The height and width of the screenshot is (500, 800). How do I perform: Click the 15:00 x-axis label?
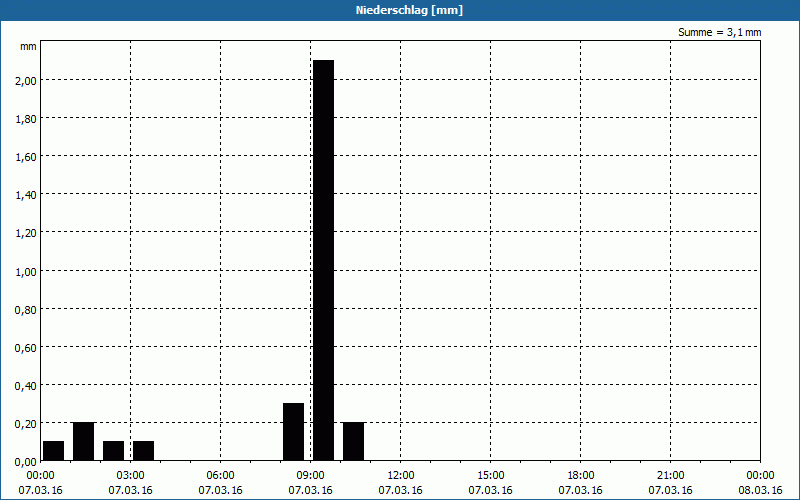tap(490, 476)
